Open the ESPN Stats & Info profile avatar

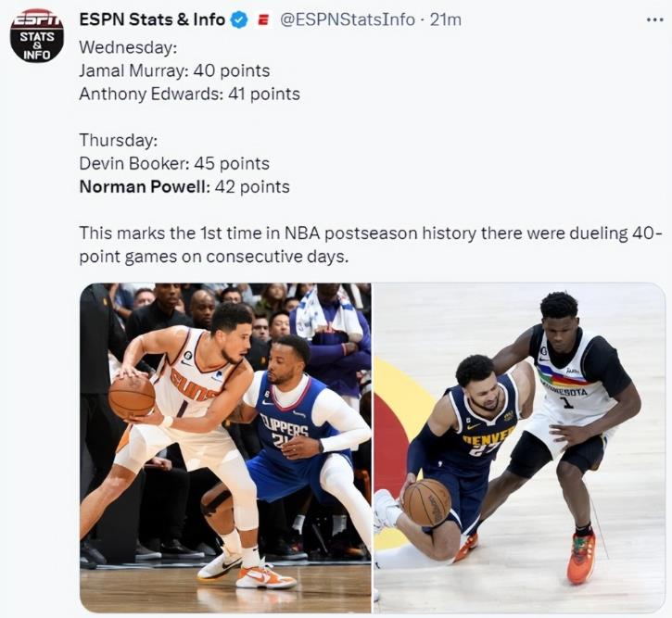click(x=37, y=35)
